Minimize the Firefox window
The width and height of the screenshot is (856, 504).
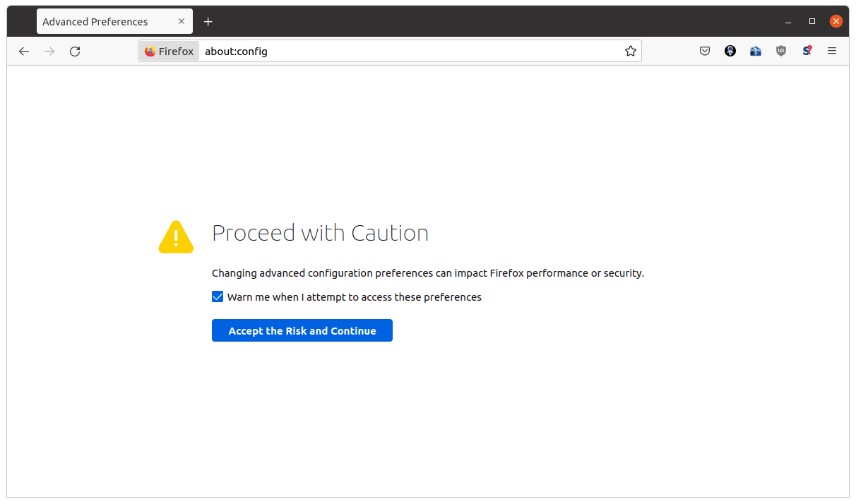788,21
